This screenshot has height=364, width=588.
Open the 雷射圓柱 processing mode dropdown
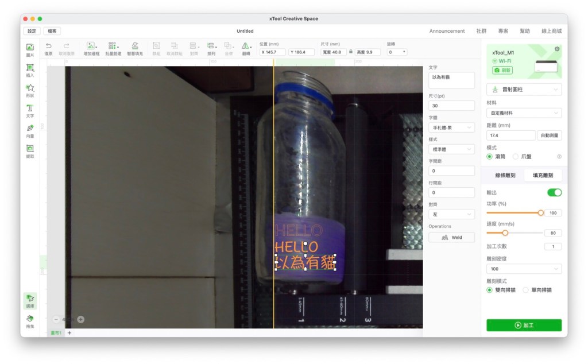coord(524,90)
